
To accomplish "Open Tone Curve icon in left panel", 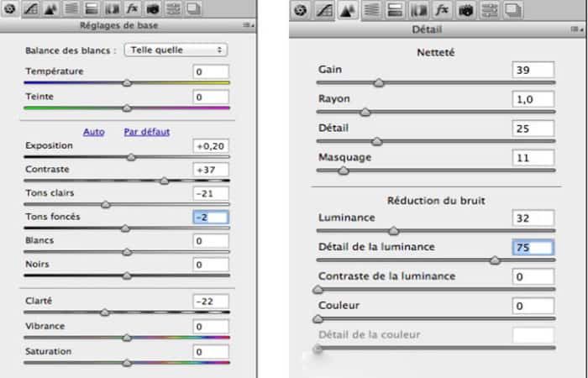I will [30, 8].
